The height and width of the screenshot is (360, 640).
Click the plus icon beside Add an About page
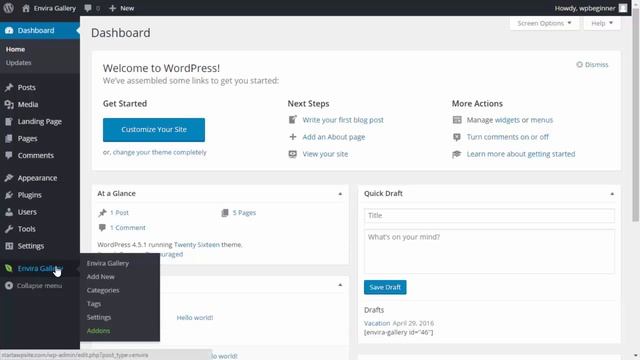(x=293, y=137)
